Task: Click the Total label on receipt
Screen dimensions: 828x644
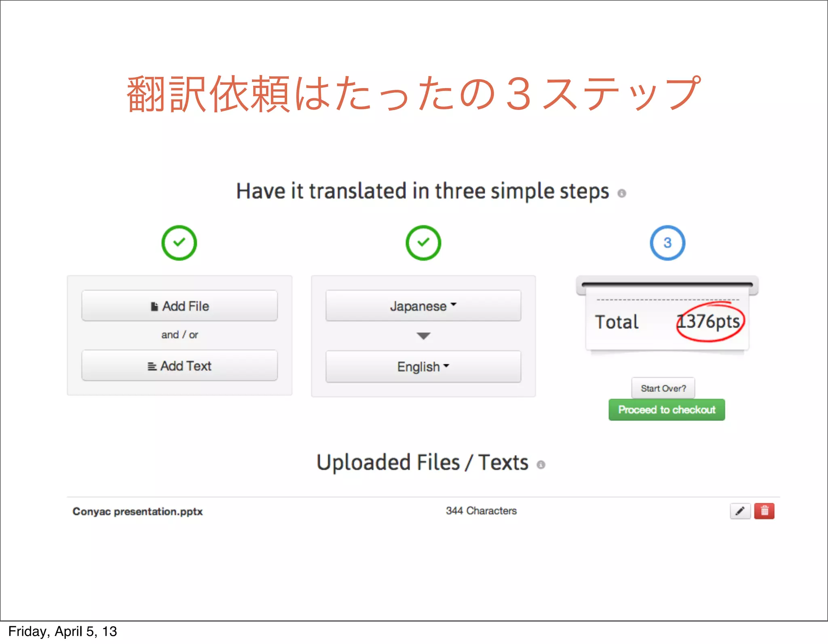Action: (x=617, y=322)
